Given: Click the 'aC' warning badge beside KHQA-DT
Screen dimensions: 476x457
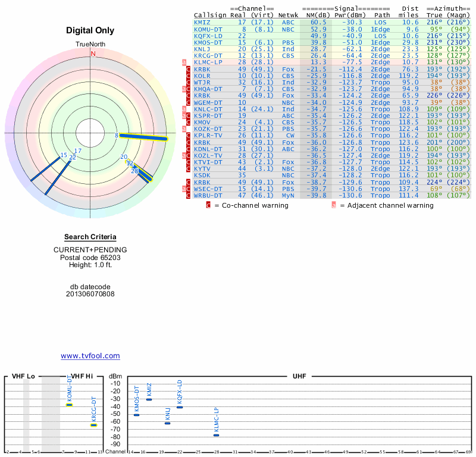Looking at the screenshot, I should pos(186,89).
